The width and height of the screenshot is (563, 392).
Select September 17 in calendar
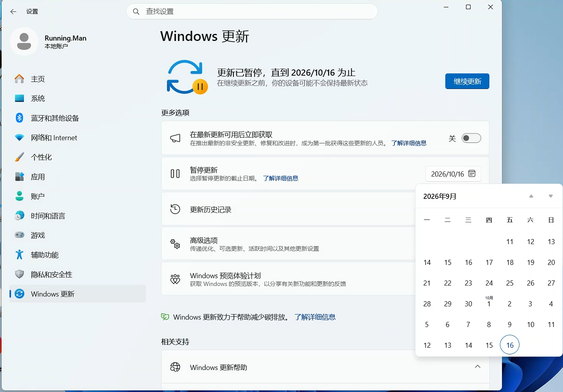coord(489,262)
